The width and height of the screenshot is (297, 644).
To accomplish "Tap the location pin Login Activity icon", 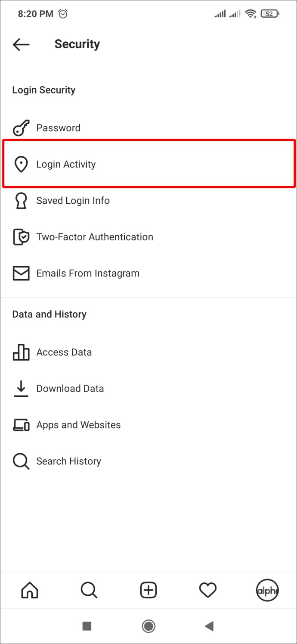I will [21, 164].
